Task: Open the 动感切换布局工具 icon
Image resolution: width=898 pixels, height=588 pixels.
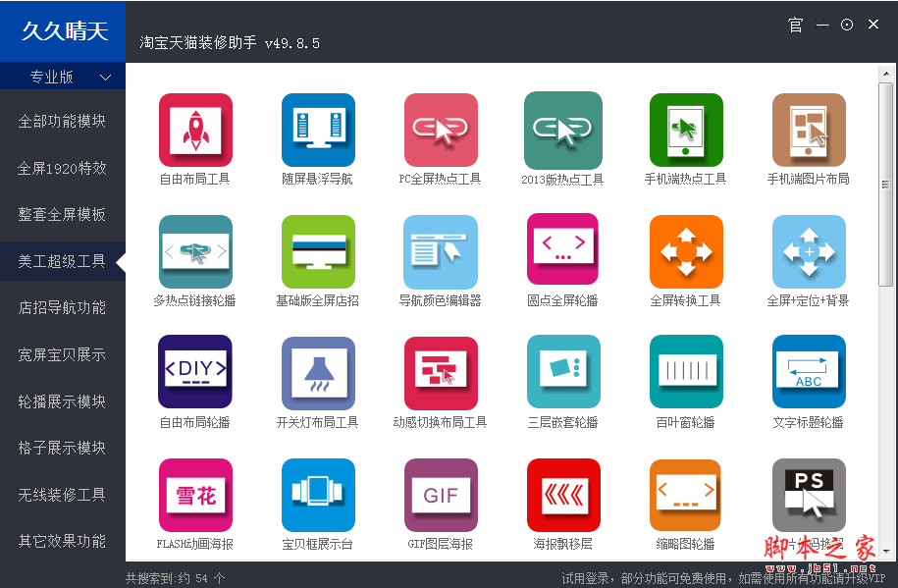Action: [x=441, y=373]
